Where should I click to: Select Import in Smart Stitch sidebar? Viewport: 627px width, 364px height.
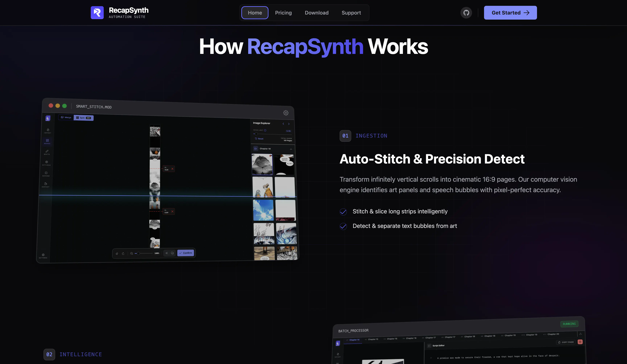click(x=48, y=131)
